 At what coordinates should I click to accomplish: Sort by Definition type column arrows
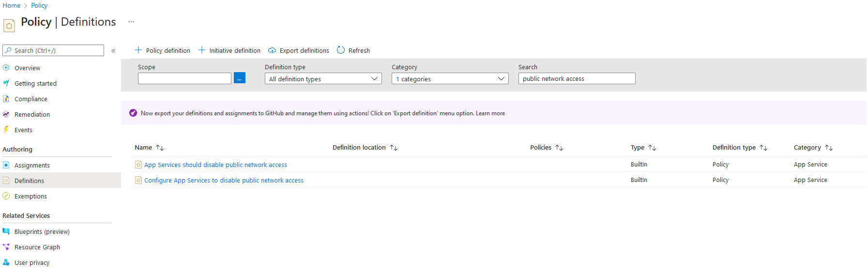[763, 148]
